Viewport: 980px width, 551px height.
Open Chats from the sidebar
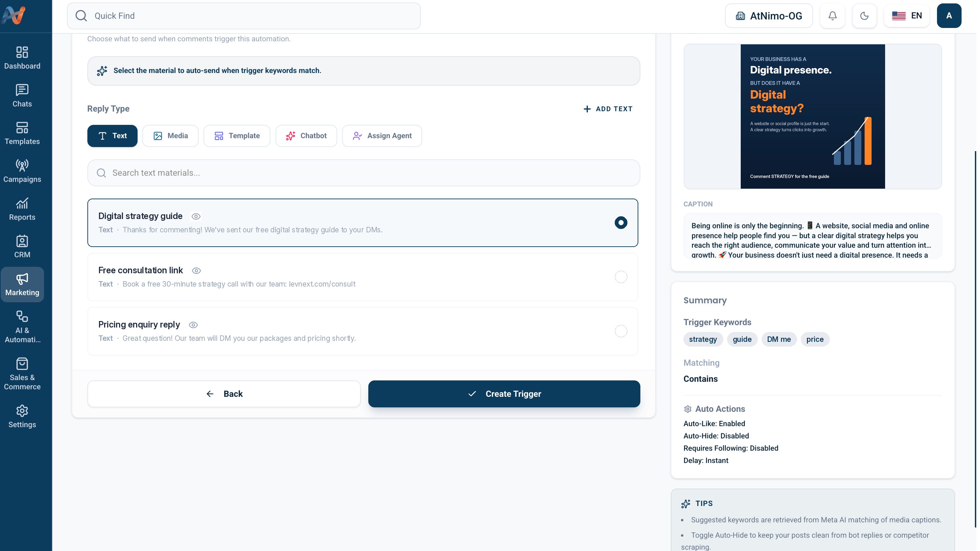pos(22,96)
